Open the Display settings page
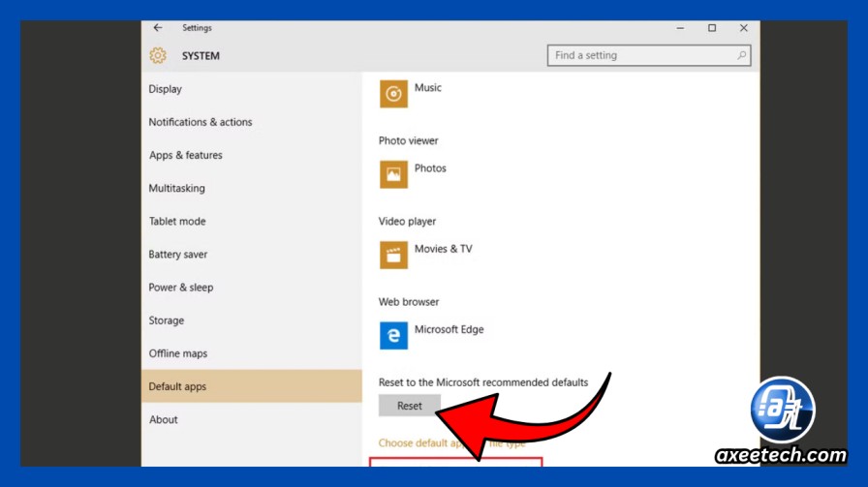Viewport: 868px width, 487px height. pyautogui.click(x=165, y=89)
